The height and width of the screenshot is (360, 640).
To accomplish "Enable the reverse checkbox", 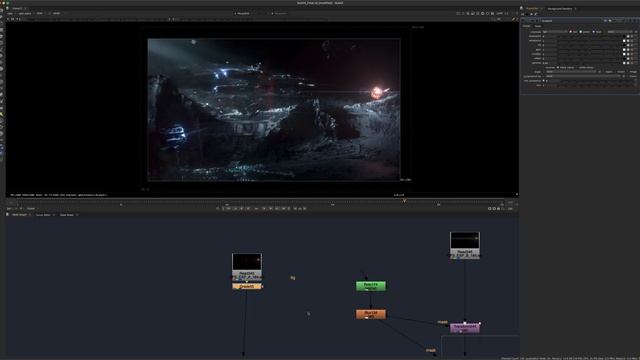I will 544,67.
